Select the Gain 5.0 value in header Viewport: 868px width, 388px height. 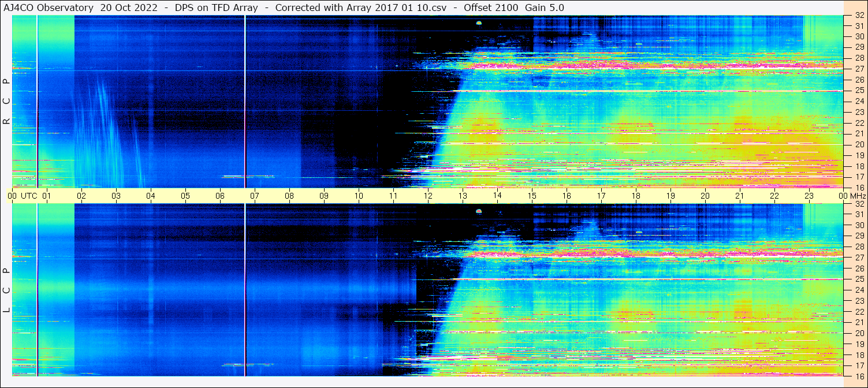pyautogui.click(x=545, y=8)
